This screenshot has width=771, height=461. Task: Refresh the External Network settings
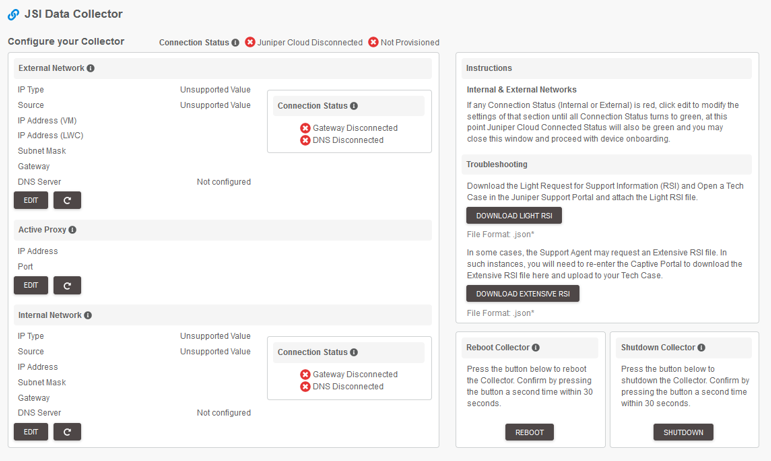tap(67, 200)
